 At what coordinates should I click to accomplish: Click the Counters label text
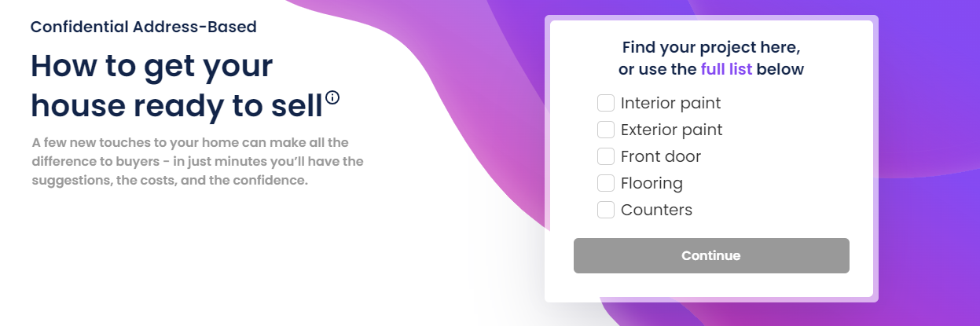[x=656, y=210]
